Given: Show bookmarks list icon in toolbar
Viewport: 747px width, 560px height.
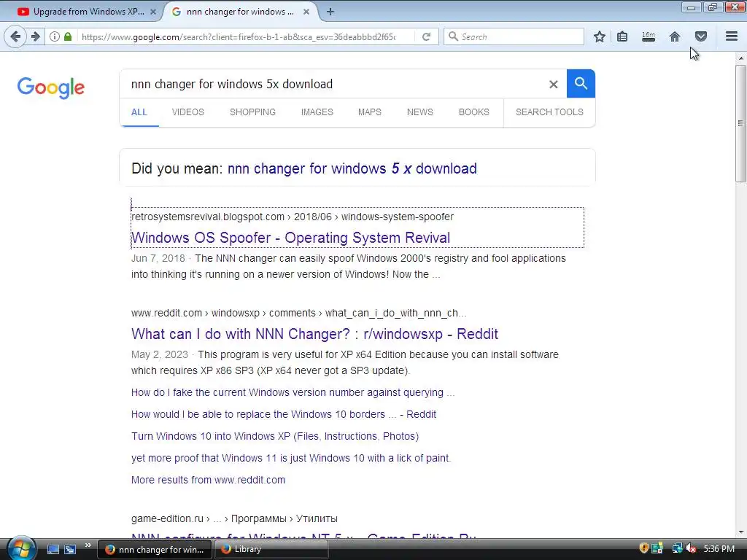Looking at the screenshot, I should (x=622, y=36).
